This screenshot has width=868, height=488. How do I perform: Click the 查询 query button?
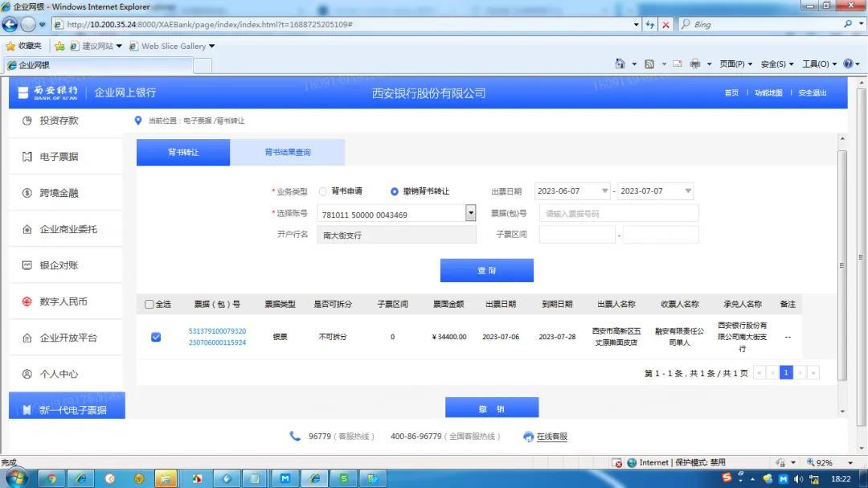point(486,270)
